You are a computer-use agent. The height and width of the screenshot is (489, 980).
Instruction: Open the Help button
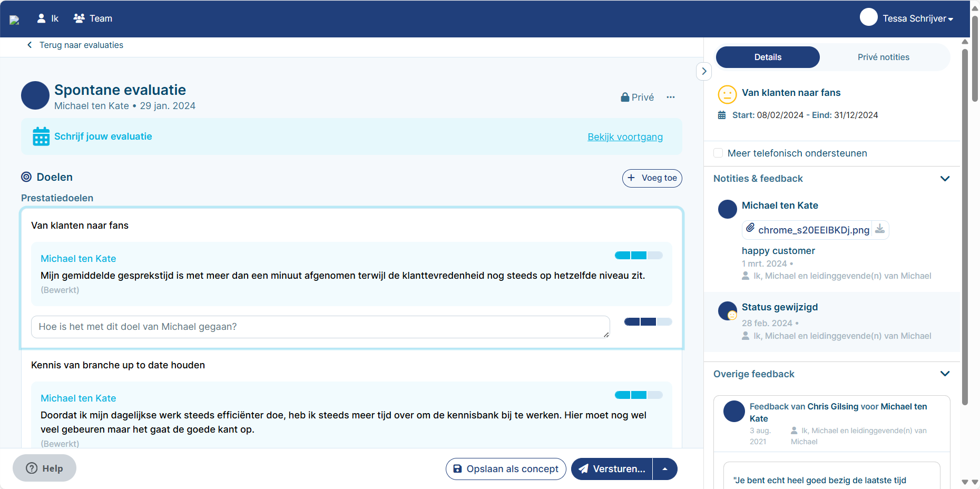click(44, 468)
